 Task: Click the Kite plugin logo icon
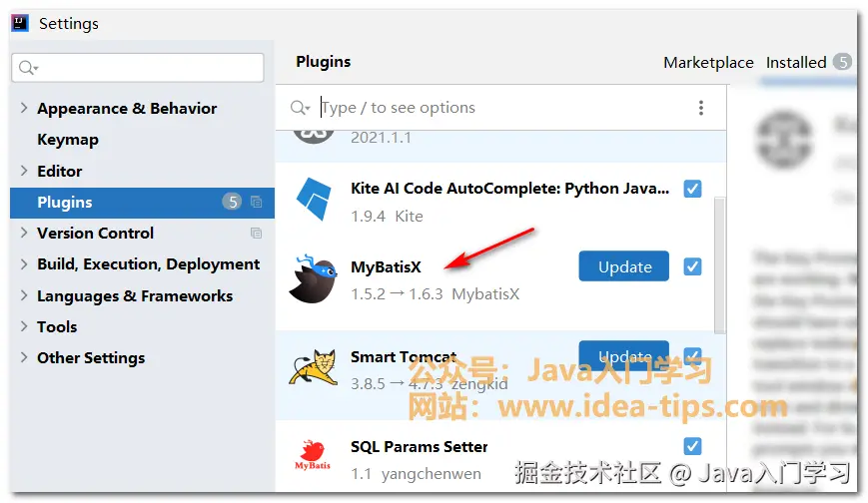(314, 199)
